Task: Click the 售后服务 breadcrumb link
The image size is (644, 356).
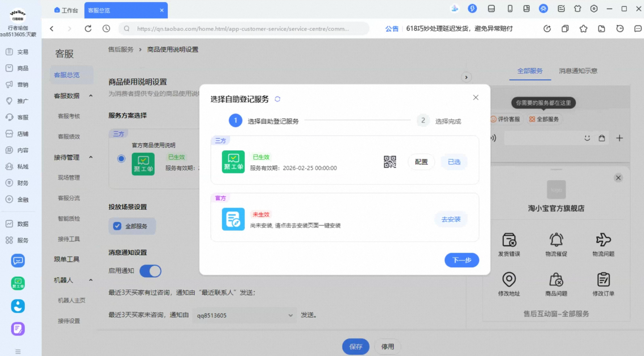Action: click(x=121, y=50)
